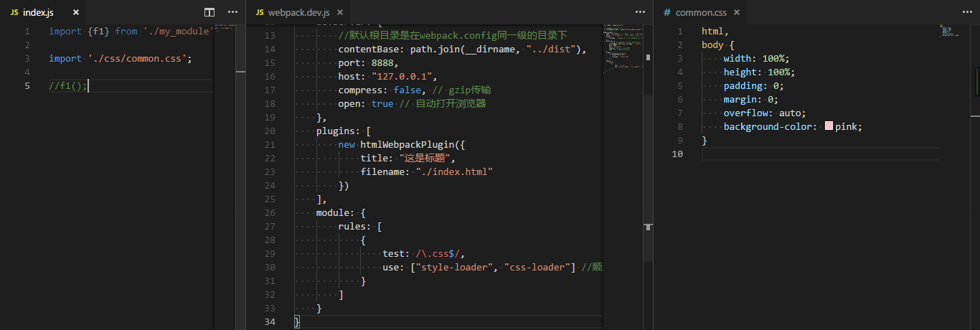
Task: Switch to the common.css tab
Action: 702,12
